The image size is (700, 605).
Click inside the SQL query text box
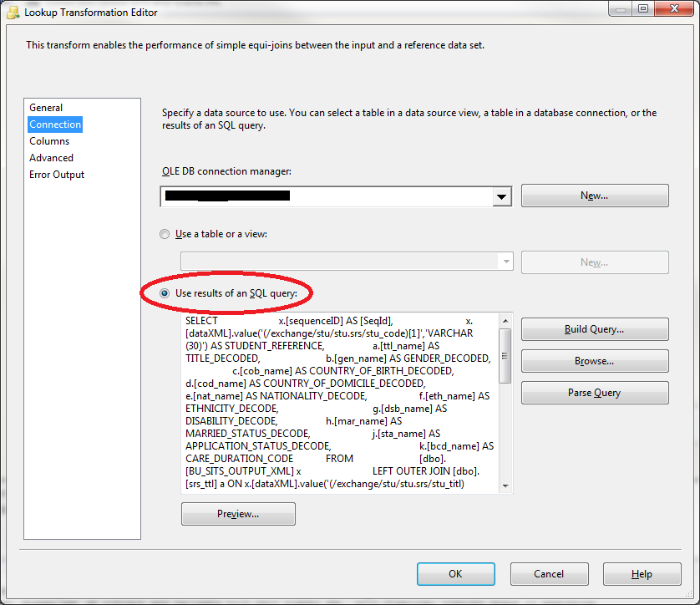338,401
